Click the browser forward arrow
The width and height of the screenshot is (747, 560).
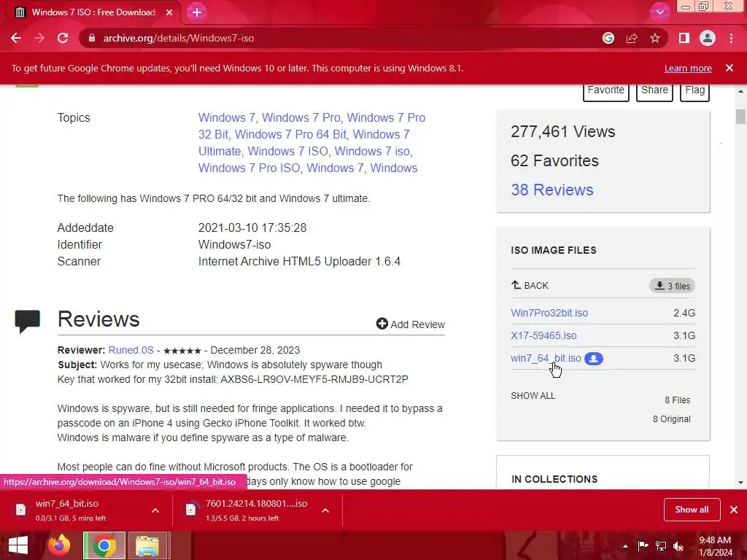point(39,38)
